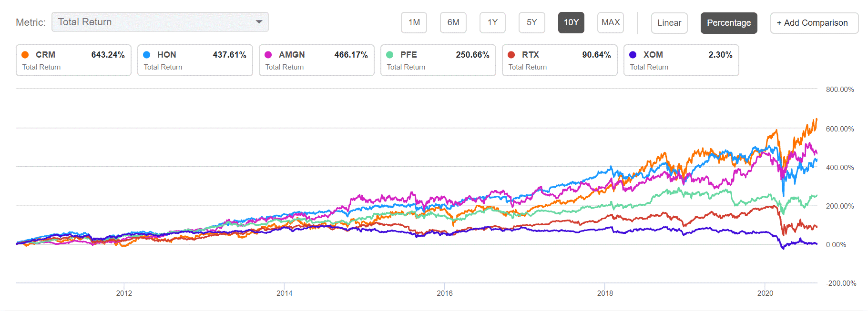Click the orange CRM color dot
This screenshot has height=311, width=868.
25,55
